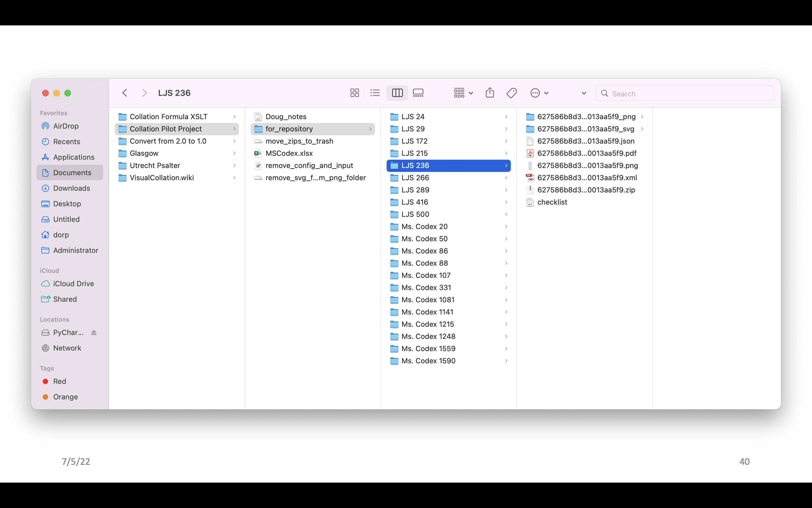The width and height of the screenshot is (812, 508).
Task: Select the Utrecht Psalter folder
Action: point(177,166)
